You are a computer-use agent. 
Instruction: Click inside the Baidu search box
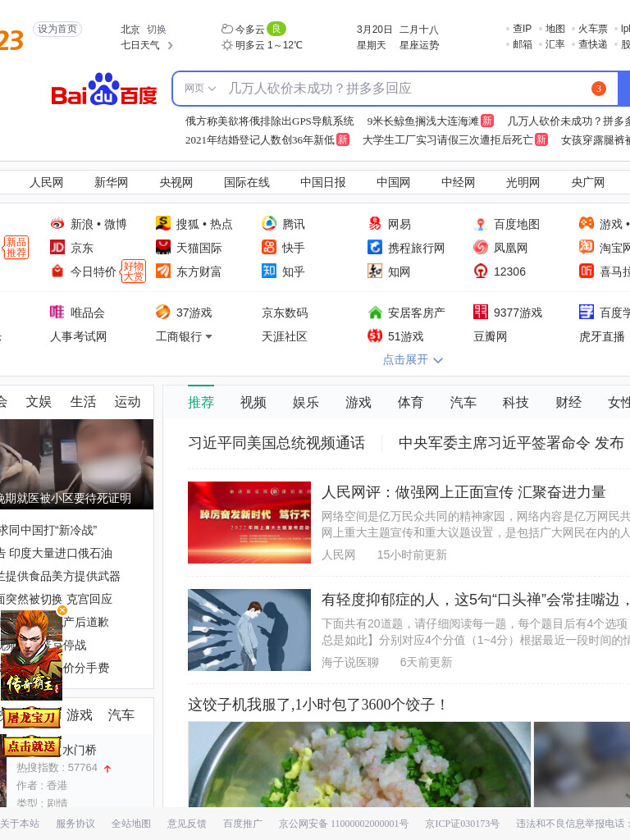coord(396,89)
